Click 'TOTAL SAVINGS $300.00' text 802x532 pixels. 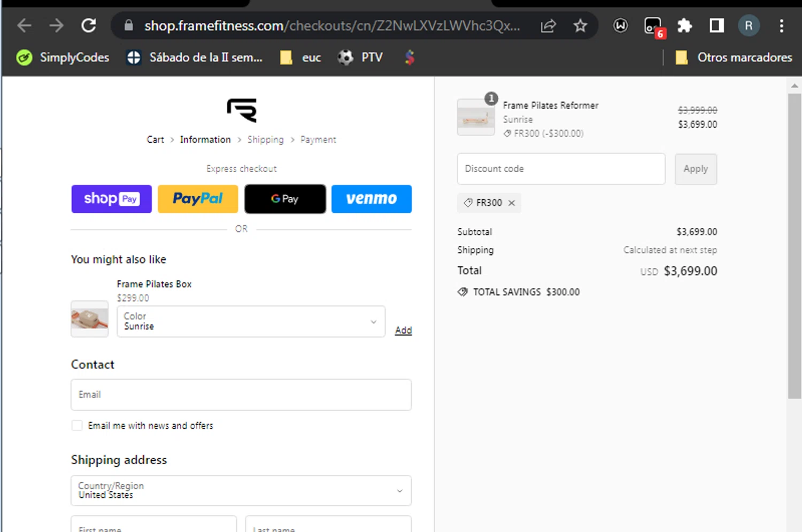coord(526,292)
